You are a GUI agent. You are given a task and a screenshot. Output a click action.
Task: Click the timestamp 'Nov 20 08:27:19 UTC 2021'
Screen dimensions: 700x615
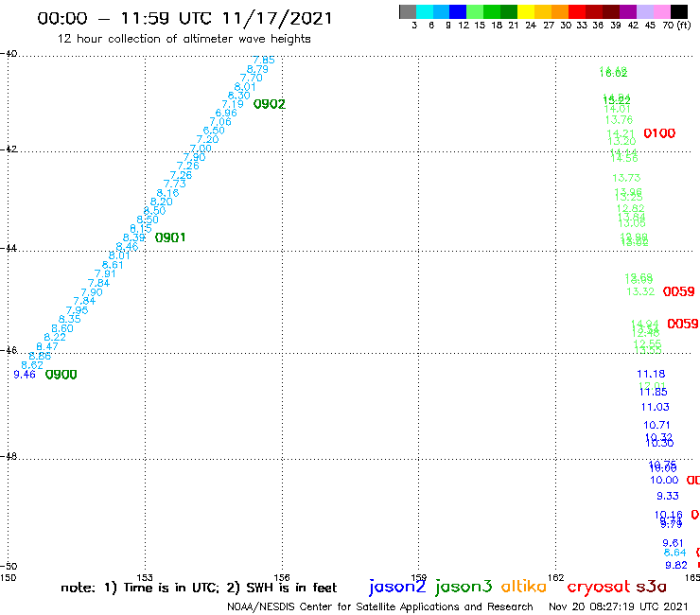(x=619, y=607)
